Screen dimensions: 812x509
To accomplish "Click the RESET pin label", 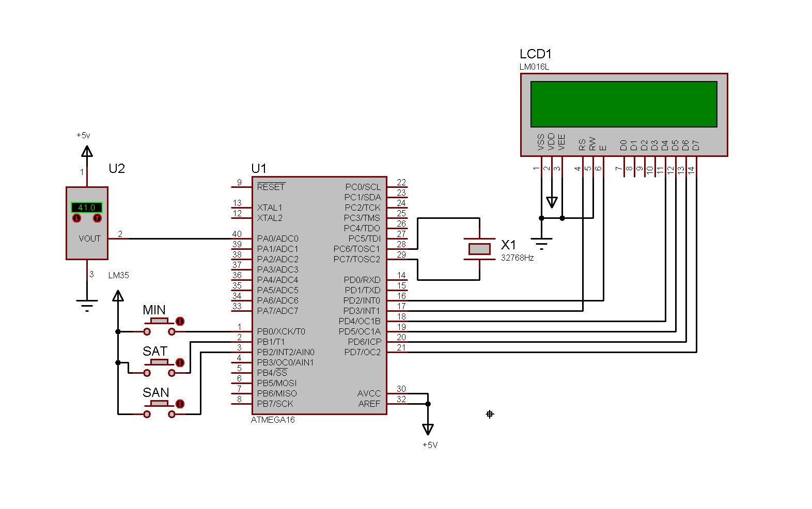I will [271, 187].
